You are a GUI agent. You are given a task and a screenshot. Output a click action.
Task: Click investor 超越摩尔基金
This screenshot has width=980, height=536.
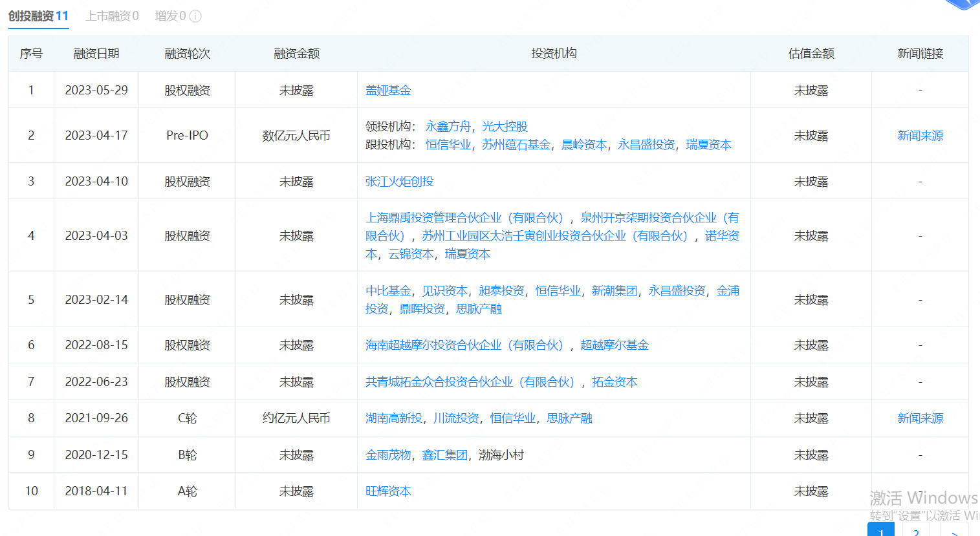point(614,345)
